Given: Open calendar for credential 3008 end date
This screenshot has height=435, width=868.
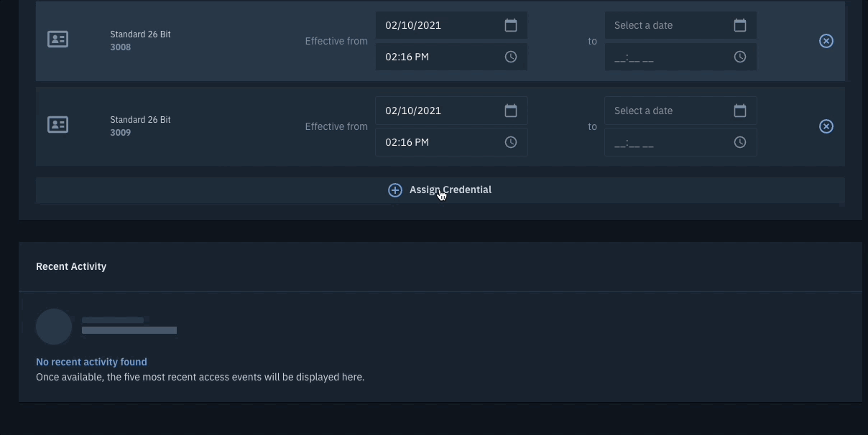Looking at the screenshot, I should tap(740, 25).
